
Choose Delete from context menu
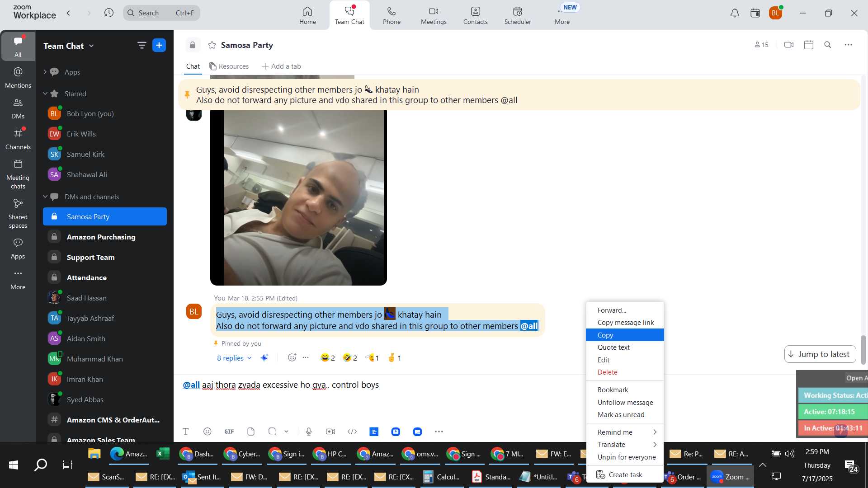click(x=625, y=372)
